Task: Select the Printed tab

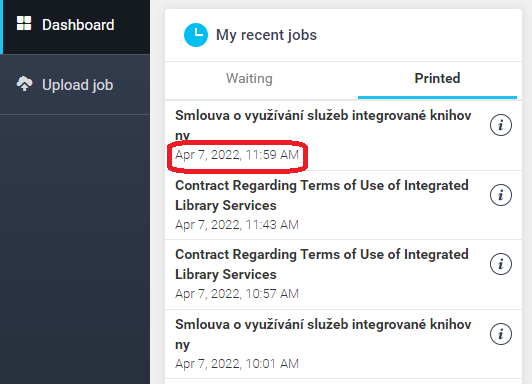Action: pyautogui.click(x=437, y=78)
